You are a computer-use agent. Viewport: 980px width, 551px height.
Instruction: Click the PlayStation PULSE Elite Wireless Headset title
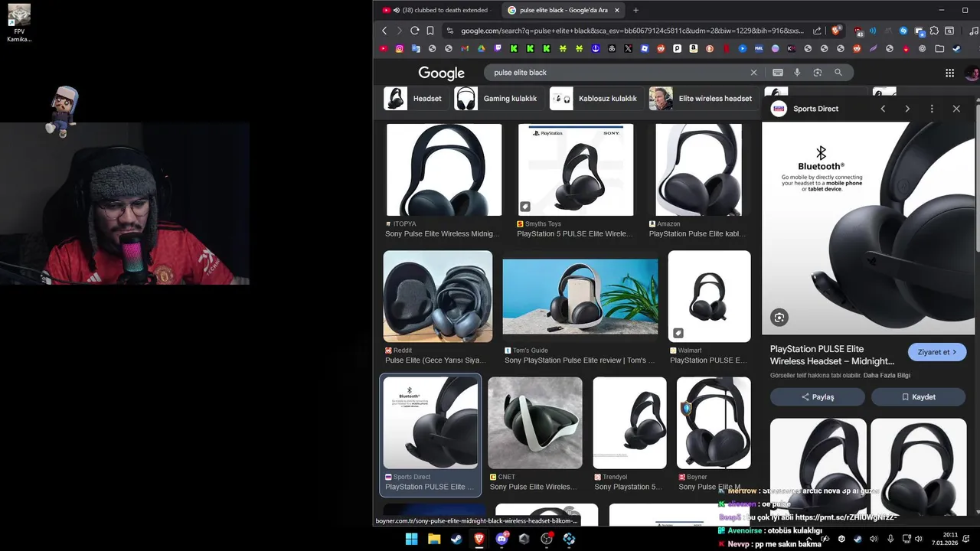click(x=832, y=355)
